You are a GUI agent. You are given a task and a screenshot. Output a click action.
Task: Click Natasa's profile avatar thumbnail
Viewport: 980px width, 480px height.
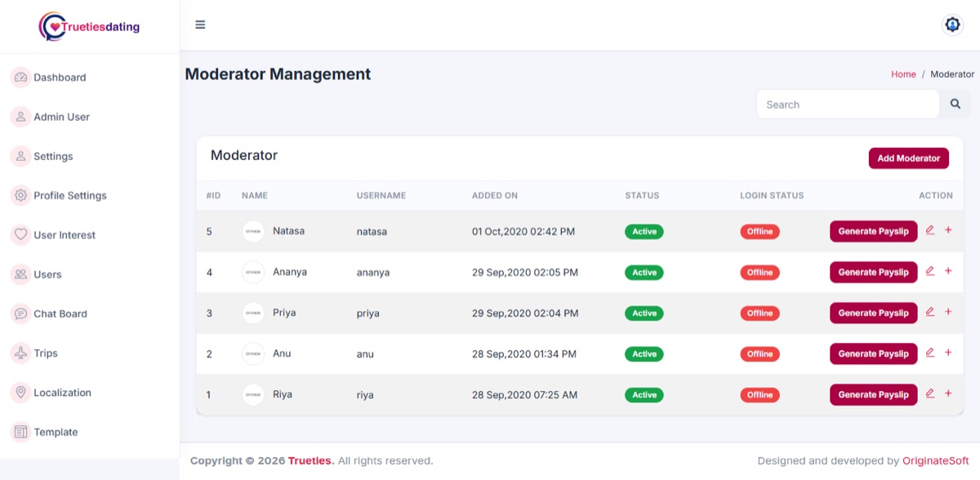(253, 231)
